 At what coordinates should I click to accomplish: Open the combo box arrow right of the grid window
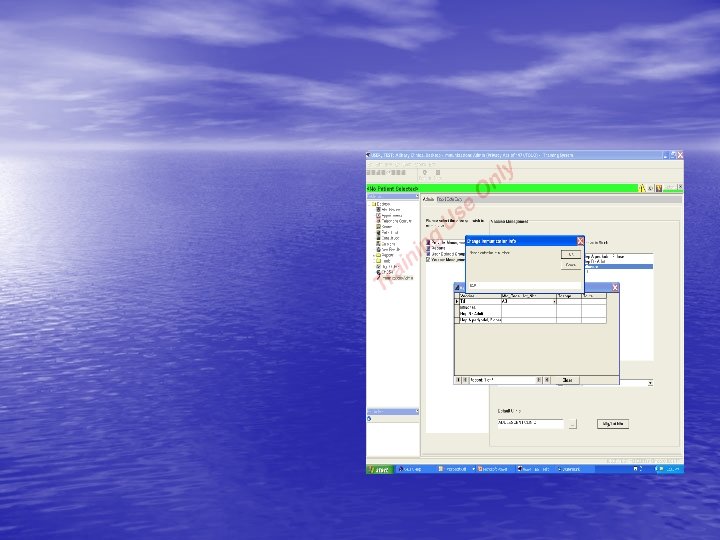coord(650,383)
